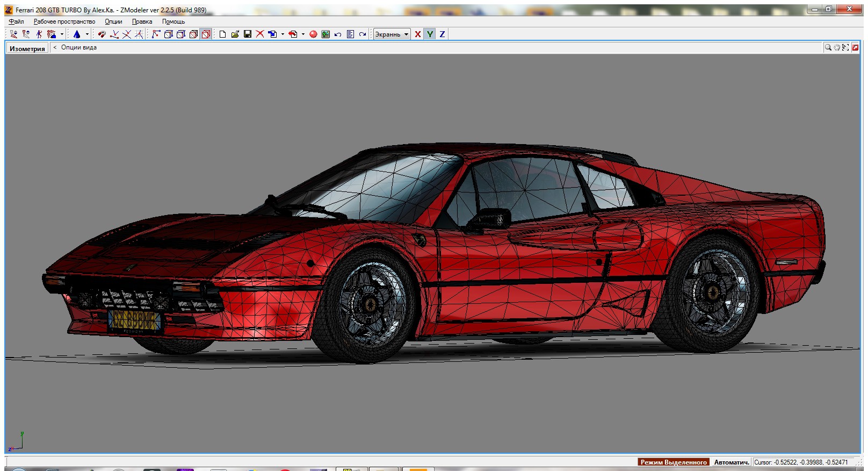
Task: Click the red maximize viewport icon
Action: (x=855, y=47)
